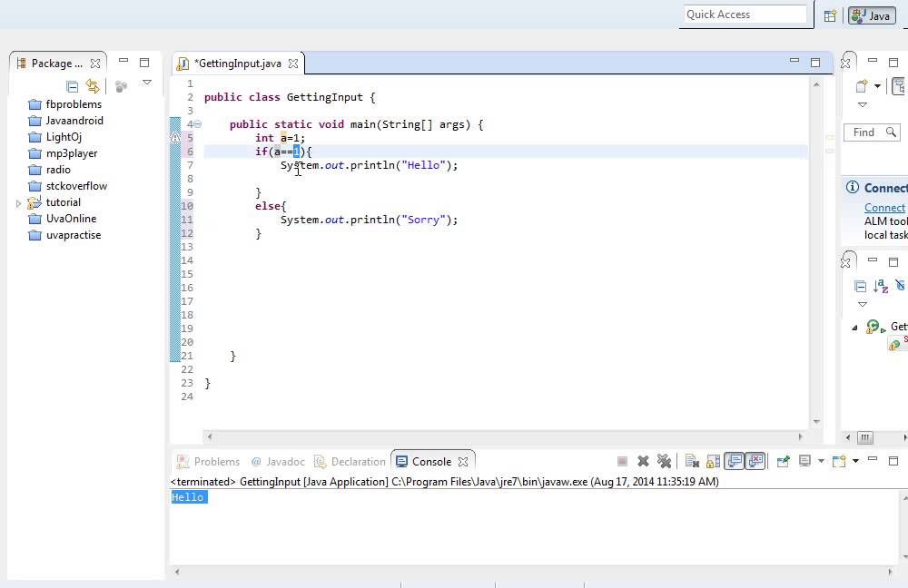Image resolution: width=908 pixels, height=588 pixels.
Task: Select the tutorial project
Action: (x=54, y=202)
